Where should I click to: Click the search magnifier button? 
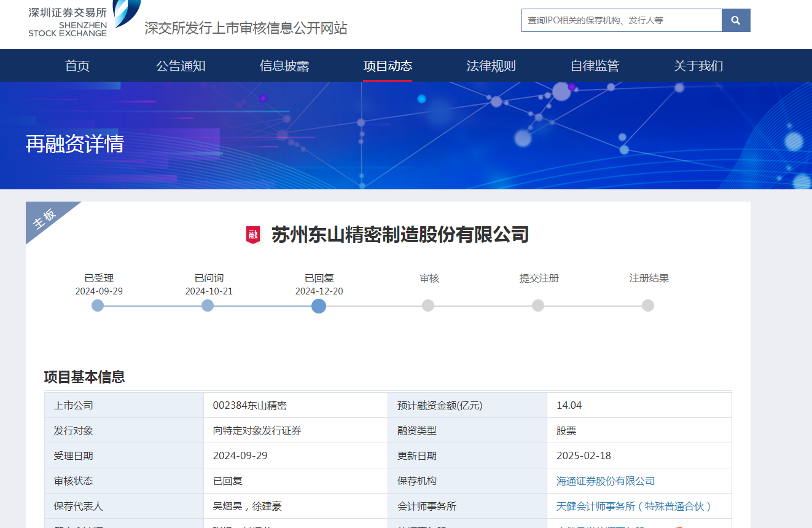pos(736,20)
